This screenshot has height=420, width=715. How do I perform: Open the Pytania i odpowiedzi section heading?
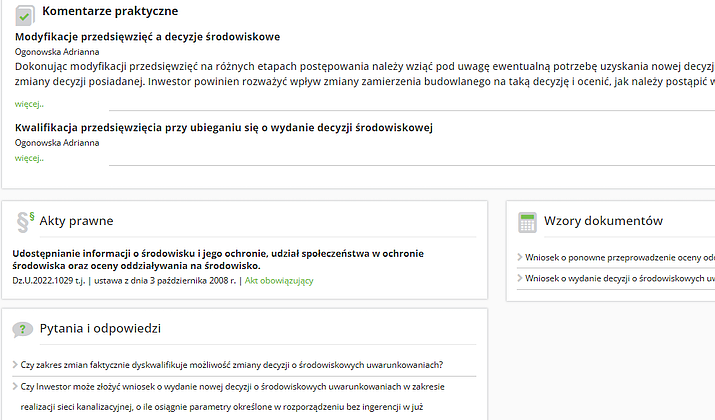(x=100, y=328)
